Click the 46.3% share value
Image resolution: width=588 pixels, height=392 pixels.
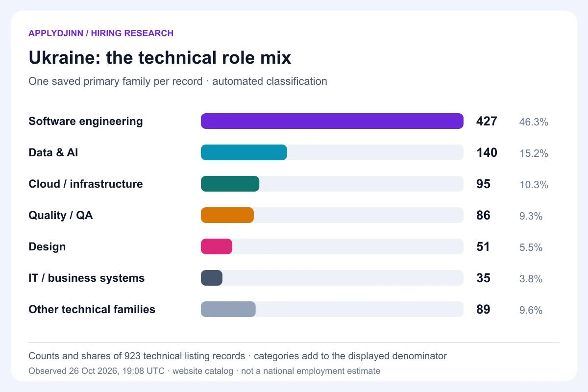coord(534,122)
